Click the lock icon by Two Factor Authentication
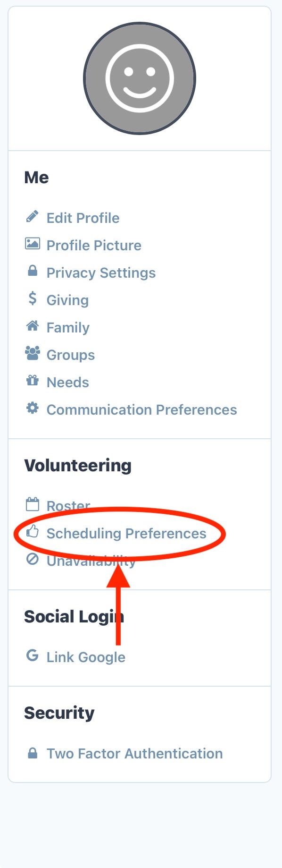The image size is (282, 868). pos(32,753)
